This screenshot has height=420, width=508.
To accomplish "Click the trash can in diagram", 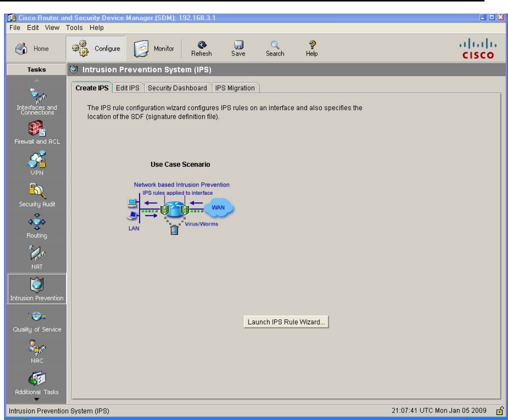I will pos(174,229).
